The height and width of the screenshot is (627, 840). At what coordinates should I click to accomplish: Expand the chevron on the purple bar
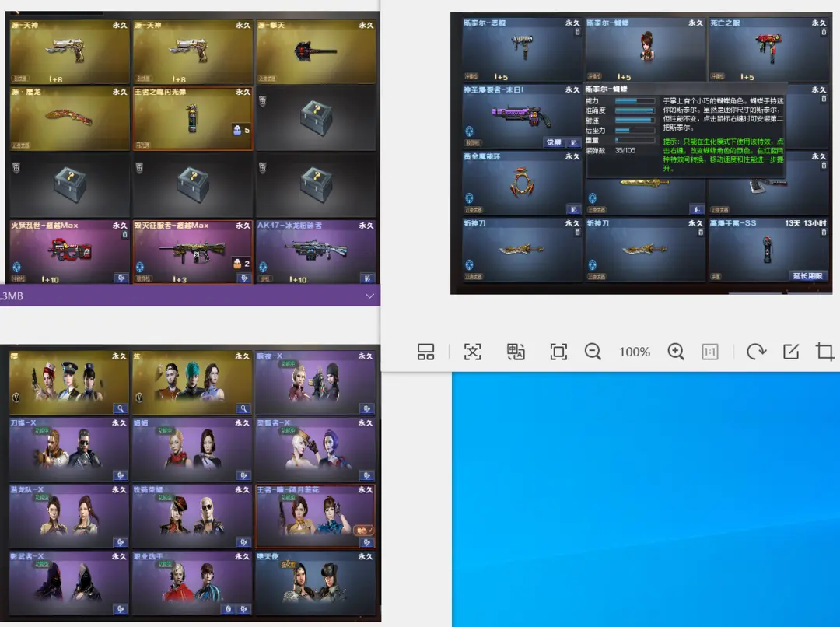(x=369, y=296)
